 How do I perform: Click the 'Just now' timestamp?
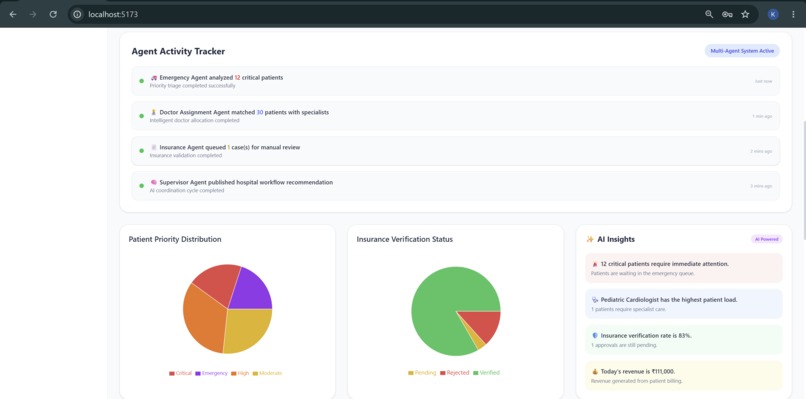pyautogui.click(x=763, y=81)
